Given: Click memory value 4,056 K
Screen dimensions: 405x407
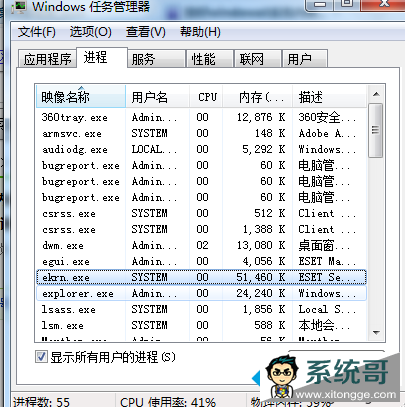Looking at the screenshot, I should (x=264, y=261).
